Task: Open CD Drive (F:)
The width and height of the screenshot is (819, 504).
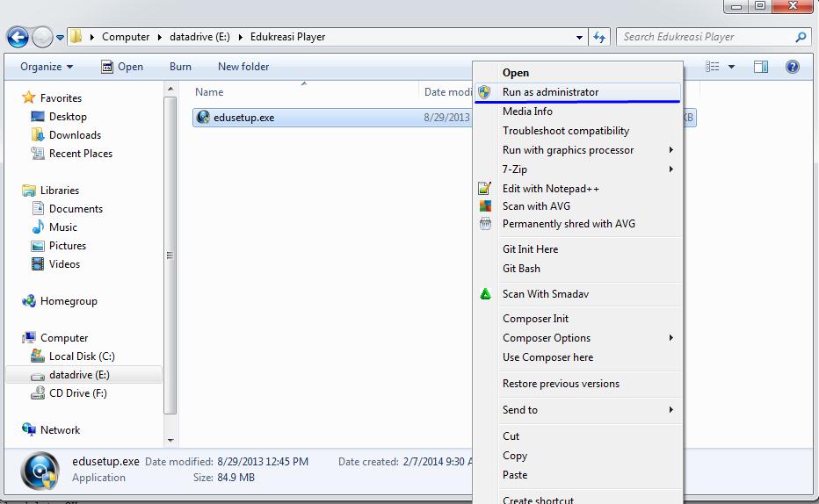Action: [78, 393]
